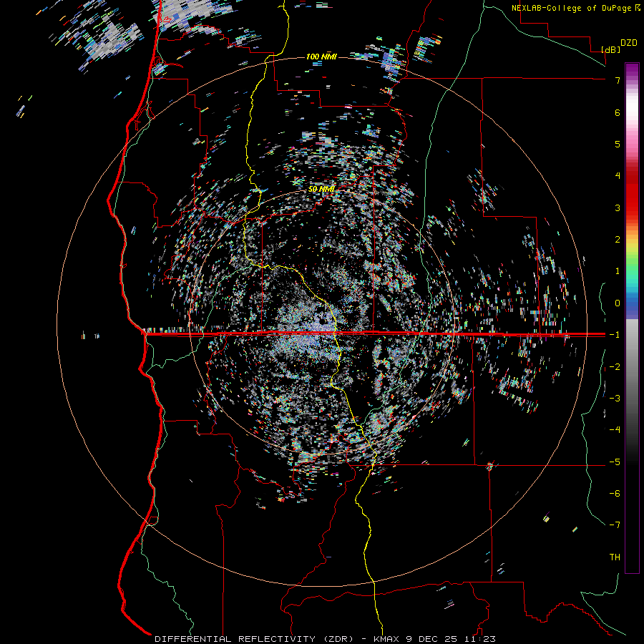Click the -2 value on the color scale
This screenshot has height=644, width=644.
615,367
